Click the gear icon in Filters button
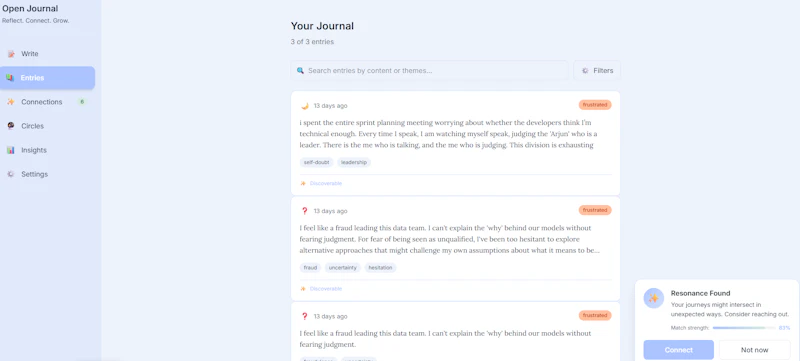The width and height of the screenshot is (800, 361). 585,70
